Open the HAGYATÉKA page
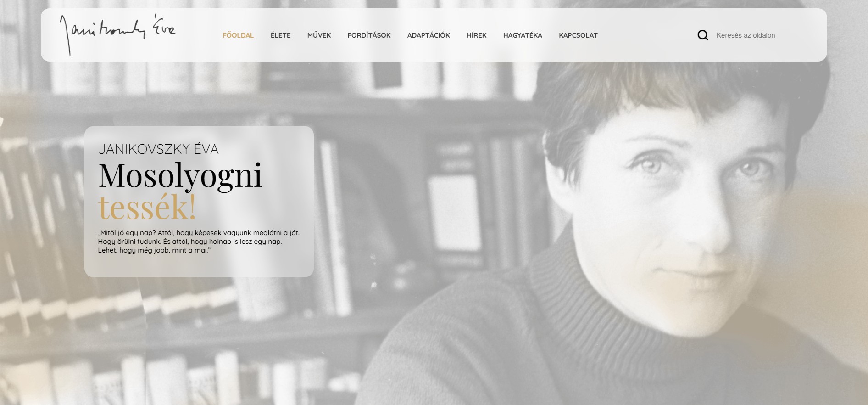The width and height of the screenshot is (868, 405). 523,35
